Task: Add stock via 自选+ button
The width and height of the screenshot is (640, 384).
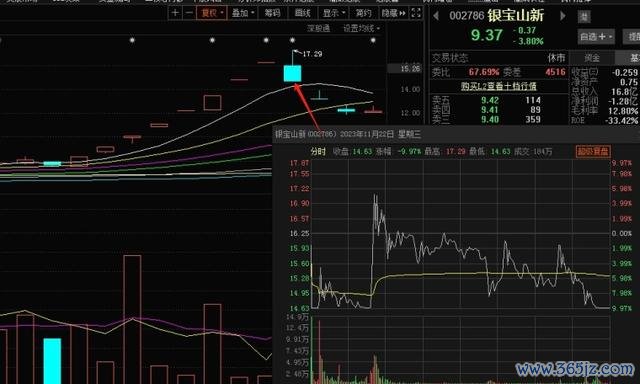Action: click(596, 37)
